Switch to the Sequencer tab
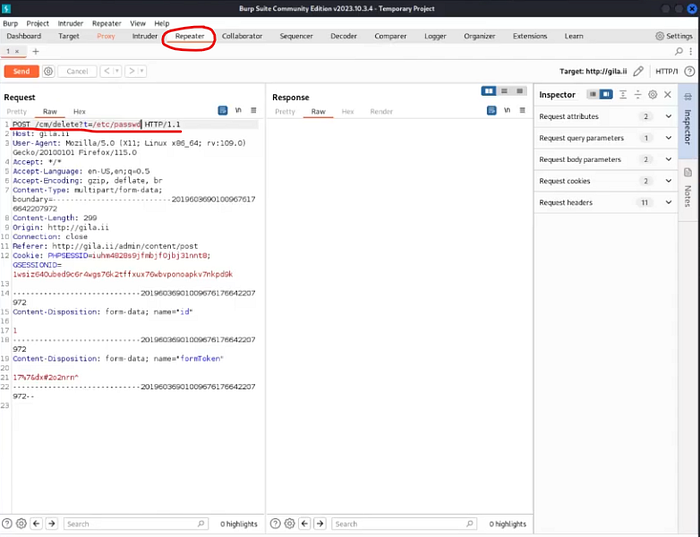Screen dimensions: 700x537 296,36
